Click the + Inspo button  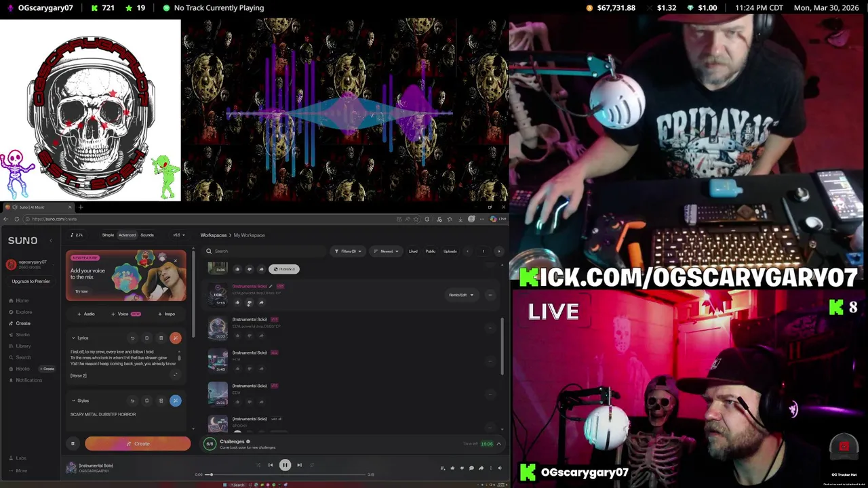click(167, 314)
